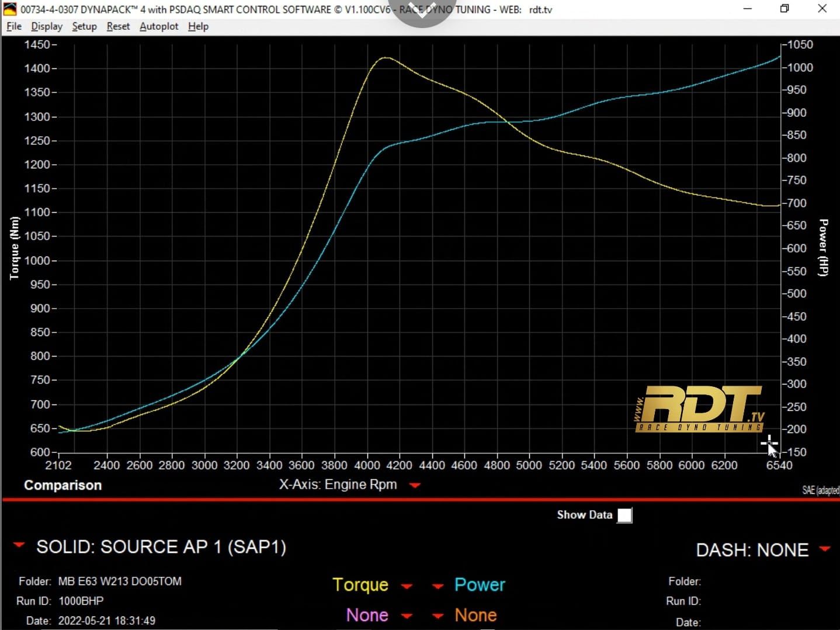Open the Display menu

(x=47, y=26)
